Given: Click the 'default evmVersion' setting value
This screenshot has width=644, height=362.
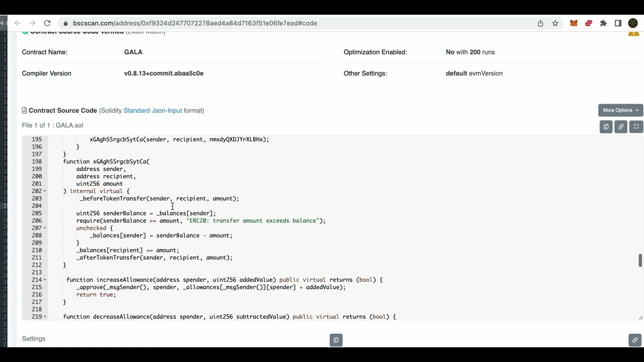Looking at the screenshot, I should point(474,73).
